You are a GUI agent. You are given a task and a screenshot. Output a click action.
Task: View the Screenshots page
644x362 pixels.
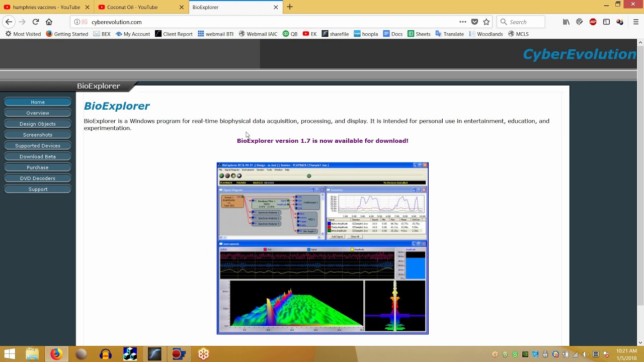pos(38,135)
